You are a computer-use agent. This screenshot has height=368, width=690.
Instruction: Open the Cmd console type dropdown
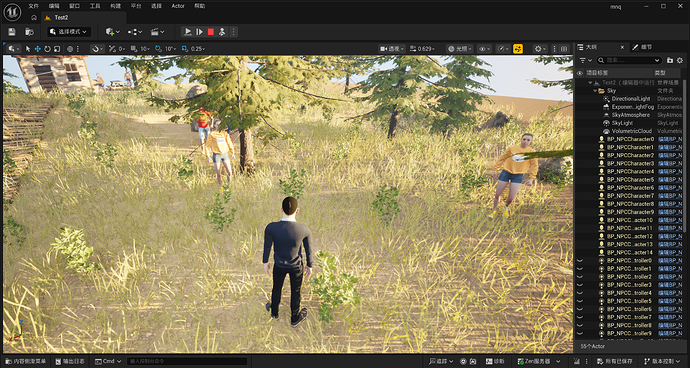coord(108,361)
